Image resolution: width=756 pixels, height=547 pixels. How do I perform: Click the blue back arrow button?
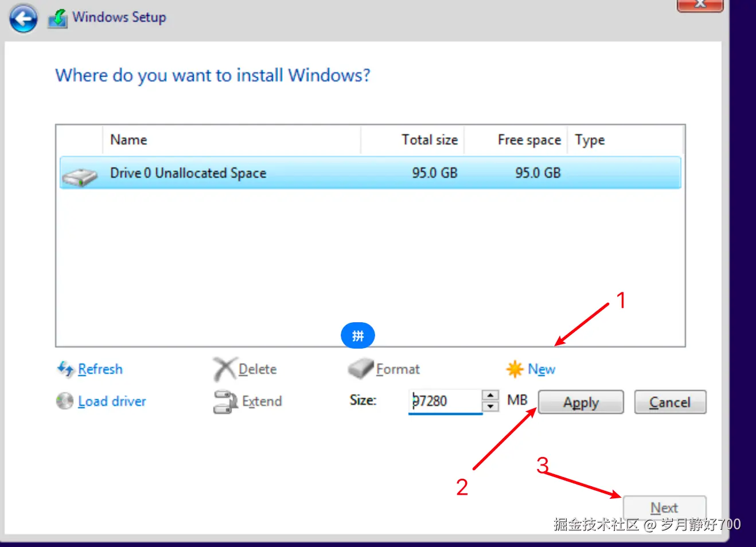[x=23, y=18]
